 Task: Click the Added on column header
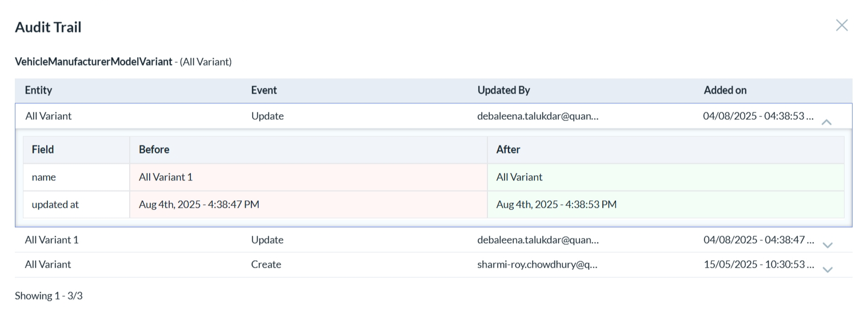click(x=725, y=90)
